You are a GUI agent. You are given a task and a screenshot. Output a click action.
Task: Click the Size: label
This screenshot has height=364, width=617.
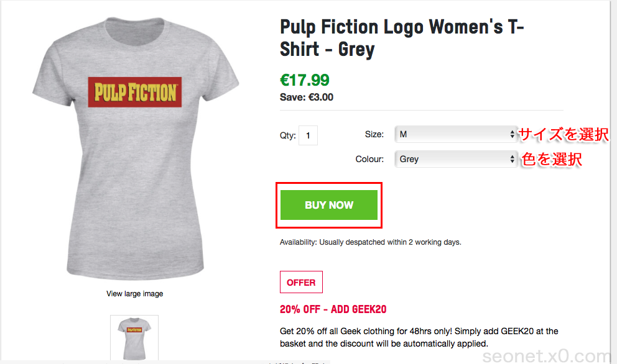[x=374, y=134]
